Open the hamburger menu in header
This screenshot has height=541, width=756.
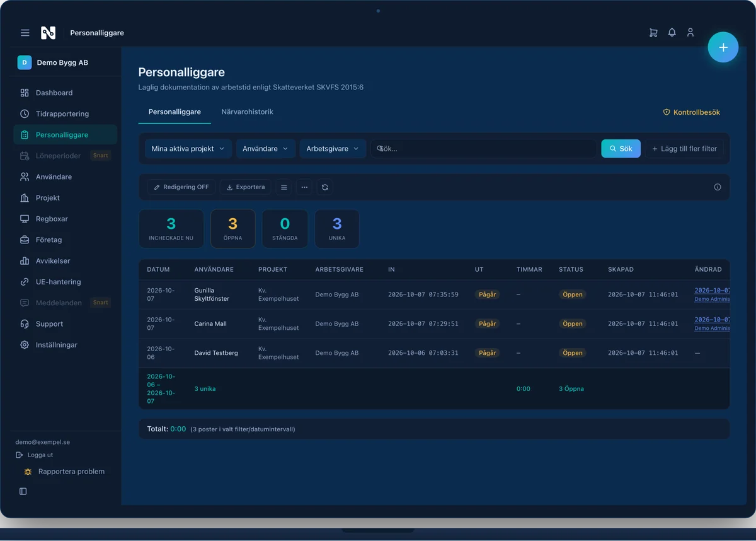[25, 33]
